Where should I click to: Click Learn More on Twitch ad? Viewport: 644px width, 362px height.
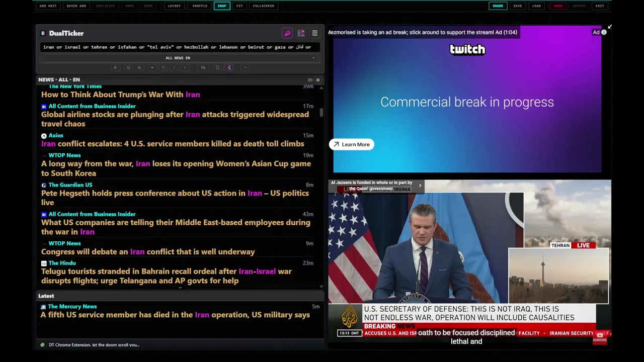click(351, 144)
